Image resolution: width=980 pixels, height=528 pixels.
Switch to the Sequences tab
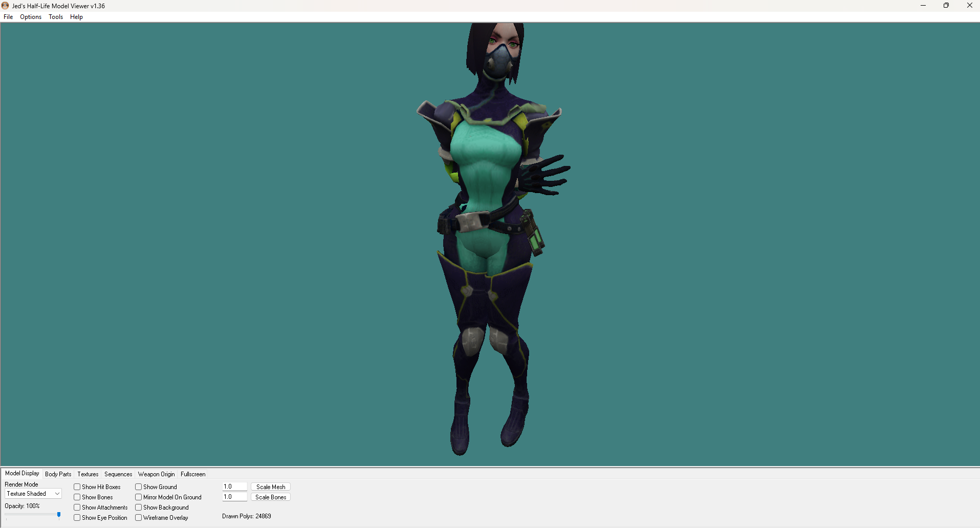(118, 474)
